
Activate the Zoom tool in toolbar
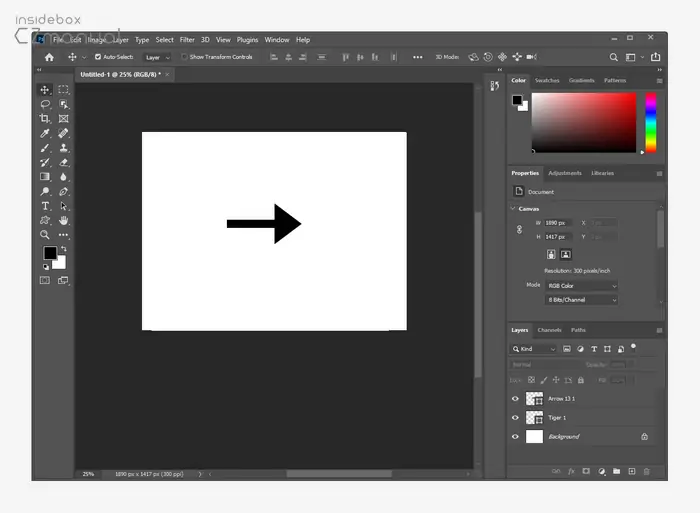click(45, 235)
